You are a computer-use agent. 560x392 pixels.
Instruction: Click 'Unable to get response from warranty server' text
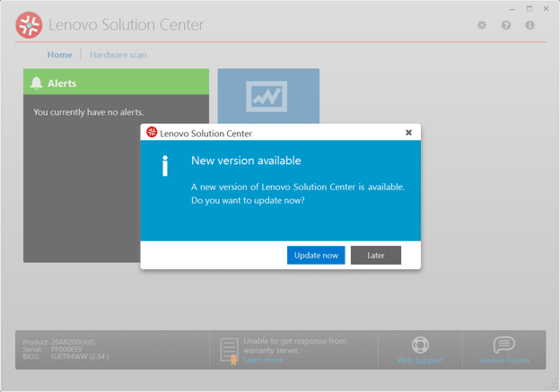pyautogui.click(x=294, y=345)
